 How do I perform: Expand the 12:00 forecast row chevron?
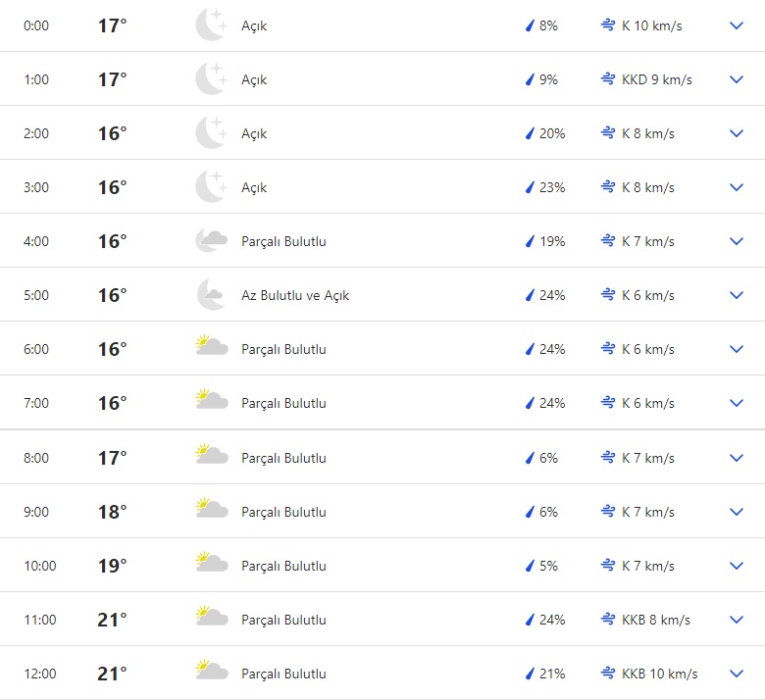pos(737,674)
